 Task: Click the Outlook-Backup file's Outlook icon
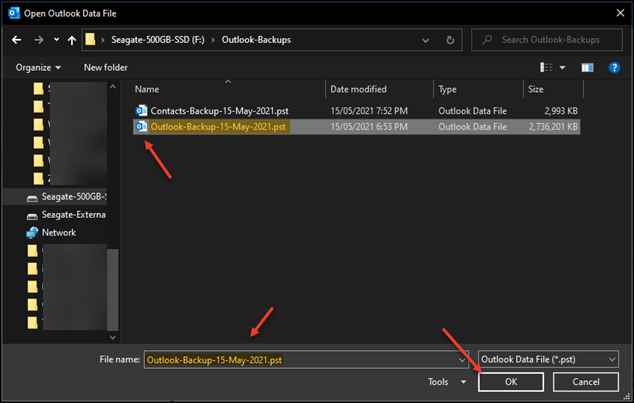141,127
